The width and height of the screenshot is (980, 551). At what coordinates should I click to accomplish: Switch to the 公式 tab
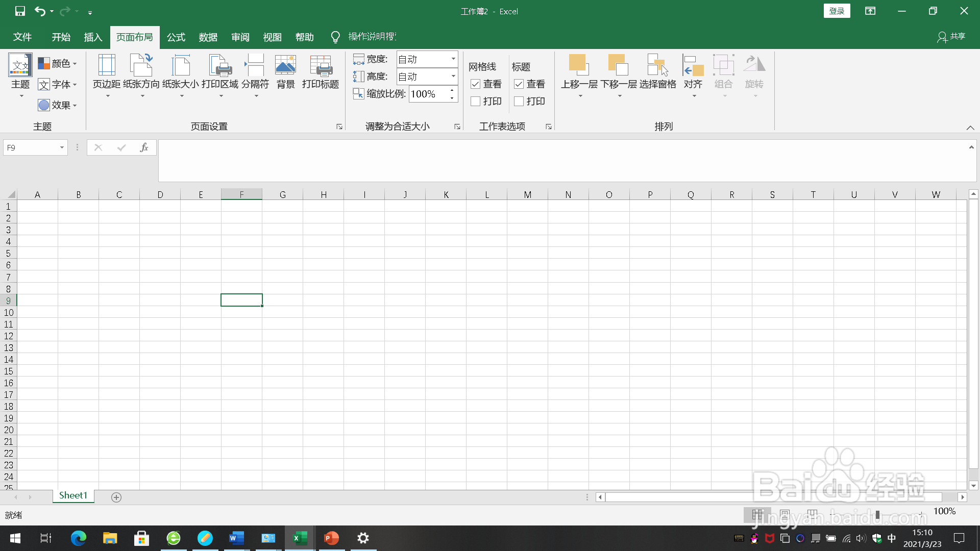click(x=176, y=37)
